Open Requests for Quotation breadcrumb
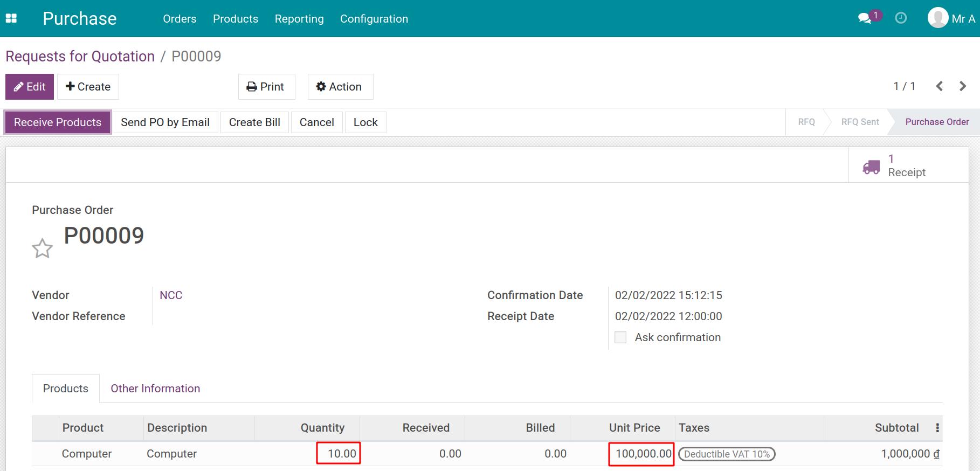The height and width of the screenshot is (471, 980). [x=80, y=56]
